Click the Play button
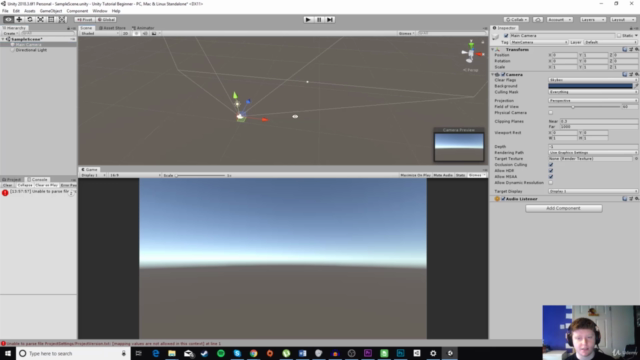640x360 pixels. [308, 20]
